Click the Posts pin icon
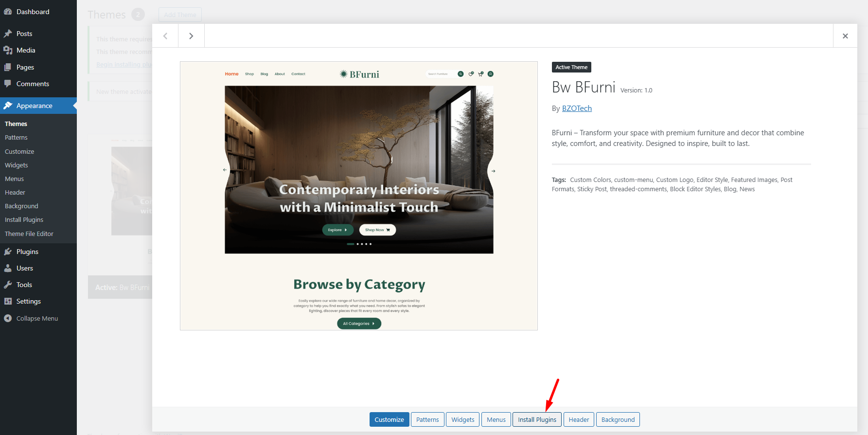This screenshot has height=435, width=868. (x=8, y=34)
